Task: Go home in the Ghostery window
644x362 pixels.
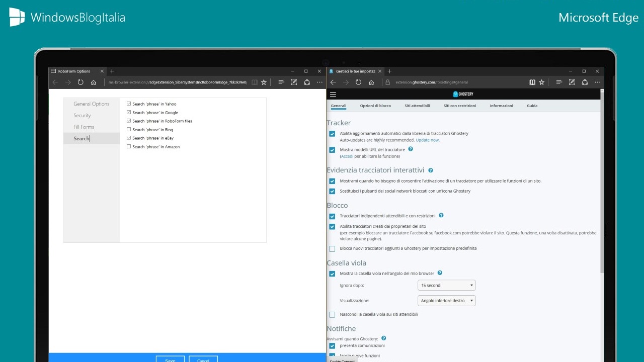Action: click(x=371, y=82)
